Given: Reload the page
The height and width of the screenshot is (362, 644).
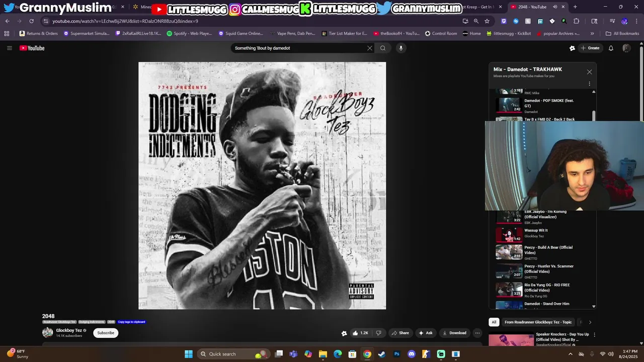Looking at the screenshot, I should coord(31,21).
